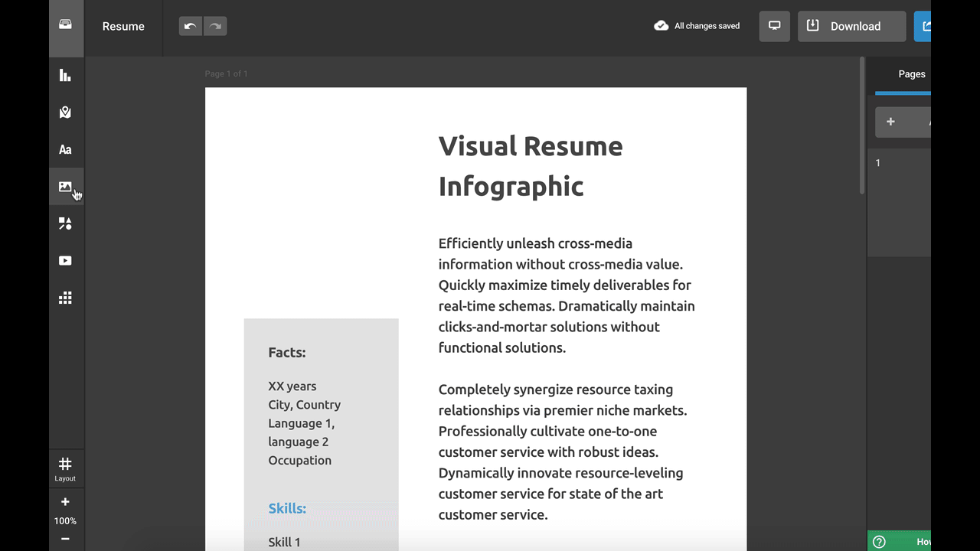Viewport: 980px width, 551px height.
Task: Open the Charts panel in sidebar
Action: click(65, 75)
